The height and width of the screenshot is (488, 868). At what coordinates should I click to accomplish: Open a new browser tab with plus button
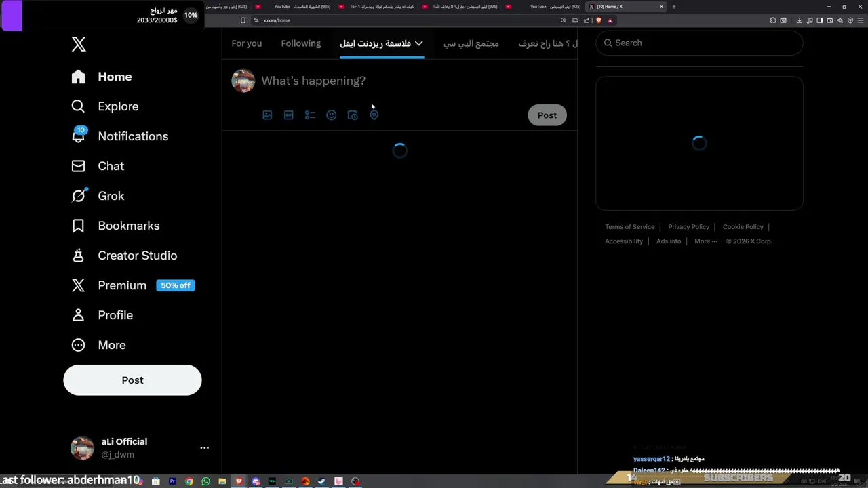[x=674, y=7]
